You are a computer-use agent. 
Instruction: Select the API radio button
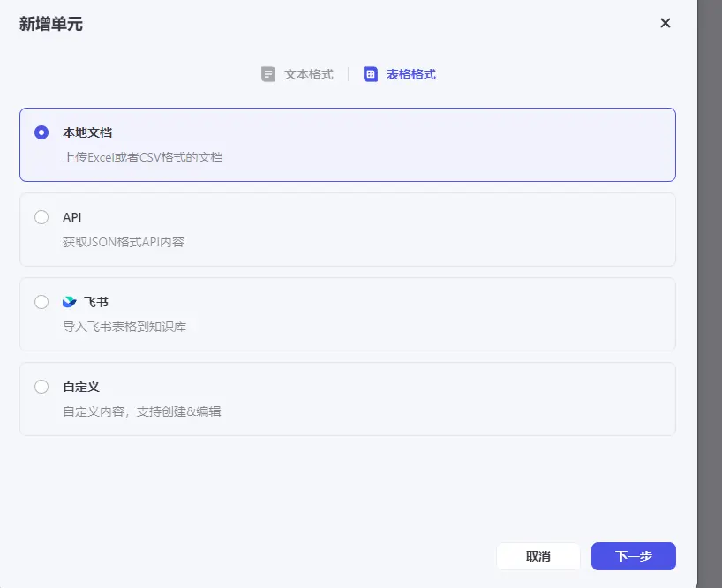click(x=41, y=217)
